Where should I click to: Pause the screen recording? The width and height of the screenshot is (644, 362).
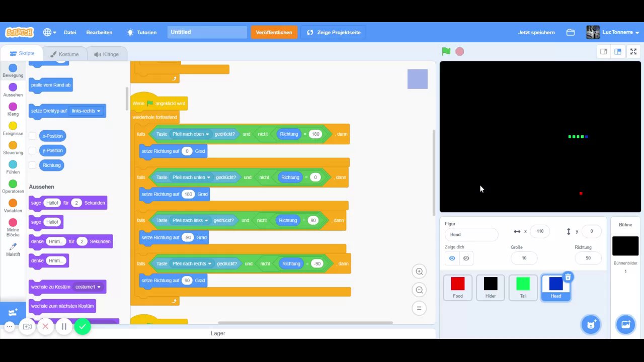tap(64, 326)
